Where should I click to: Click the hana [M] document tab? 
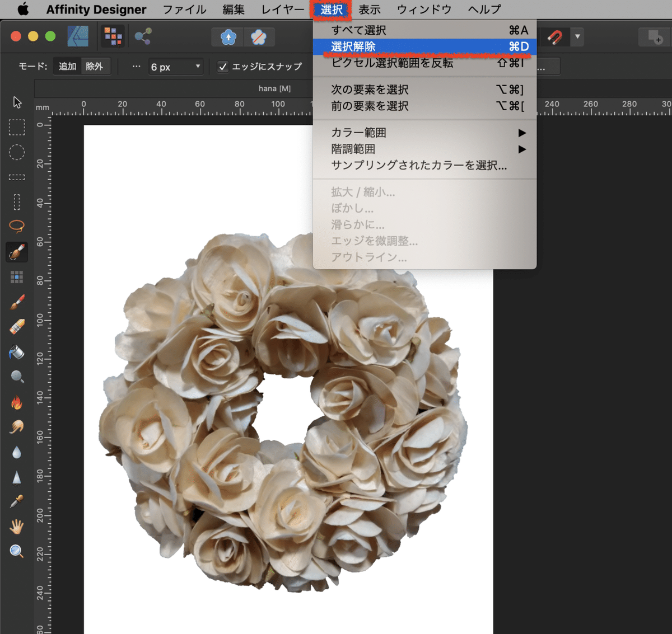point(274,88)
